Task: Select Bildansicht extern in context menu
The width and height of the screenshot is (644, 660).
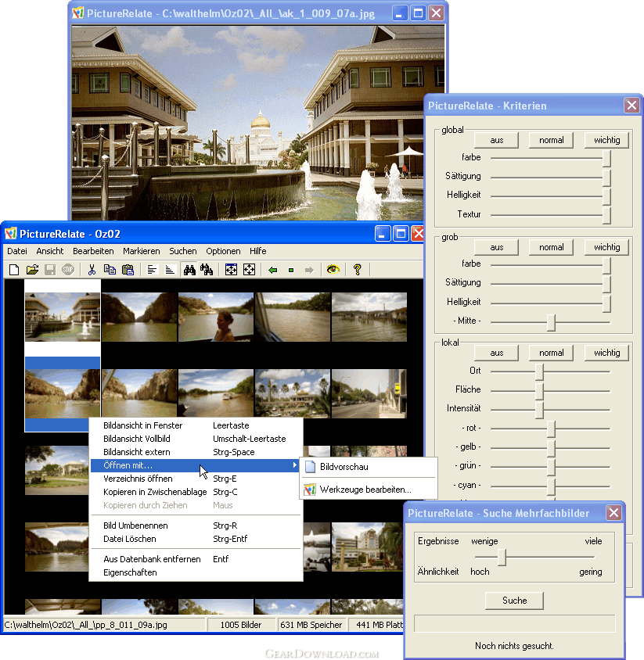Action: 196,452
